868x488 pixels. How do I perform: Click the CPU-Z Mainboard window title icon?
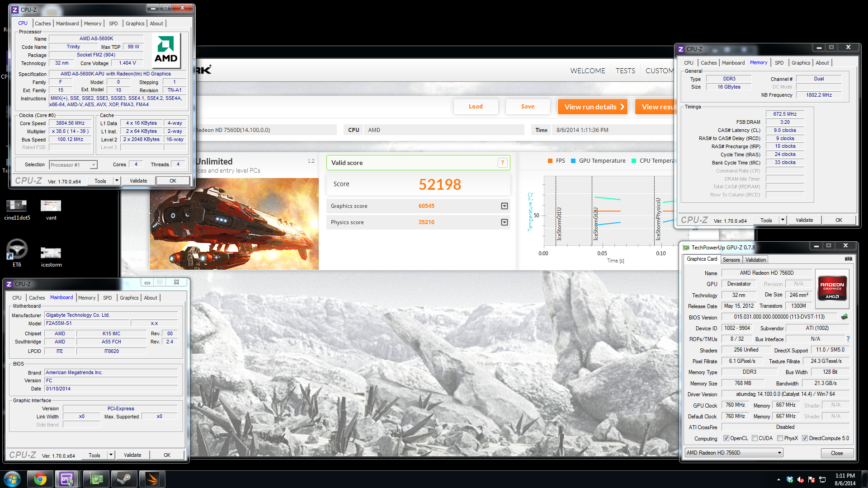coord(9,284)
